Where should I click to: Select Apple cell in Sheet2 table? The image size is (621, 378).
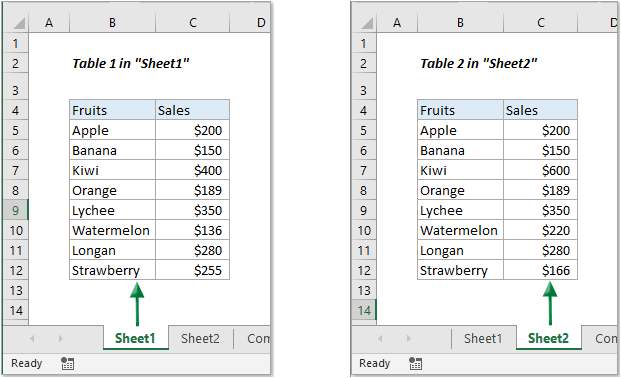[460, 130]
